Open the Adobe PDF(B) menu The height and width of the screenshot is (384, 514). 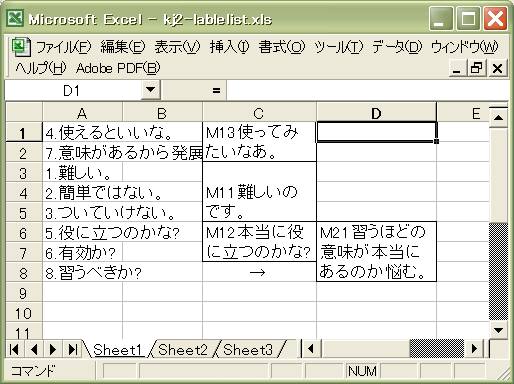click(x=118, y=68)
